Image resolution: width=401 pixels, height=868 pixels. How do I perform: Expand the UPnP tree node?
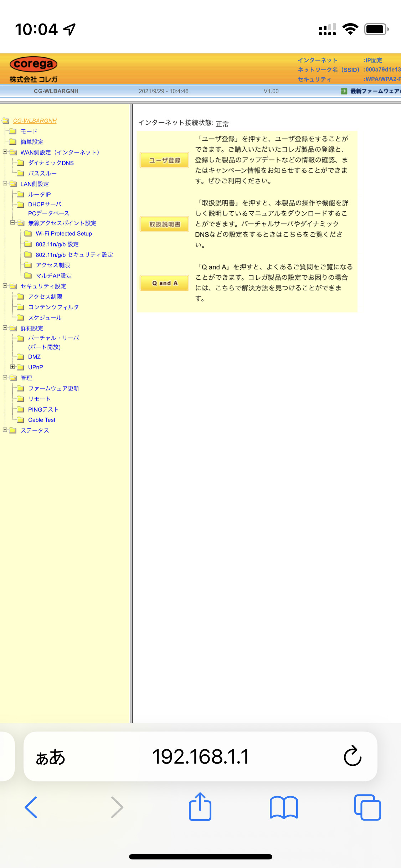(12, 367)
